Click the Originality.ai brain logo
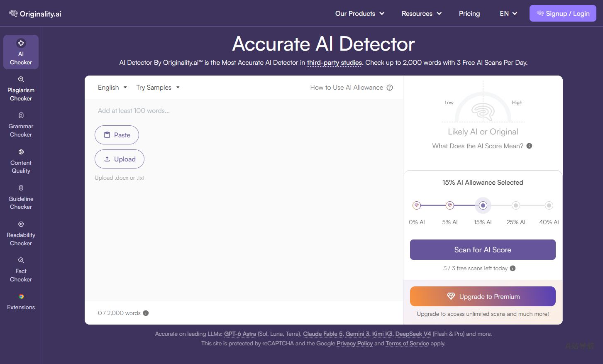Viewport: 603px width, 364px height. (13, 14)
